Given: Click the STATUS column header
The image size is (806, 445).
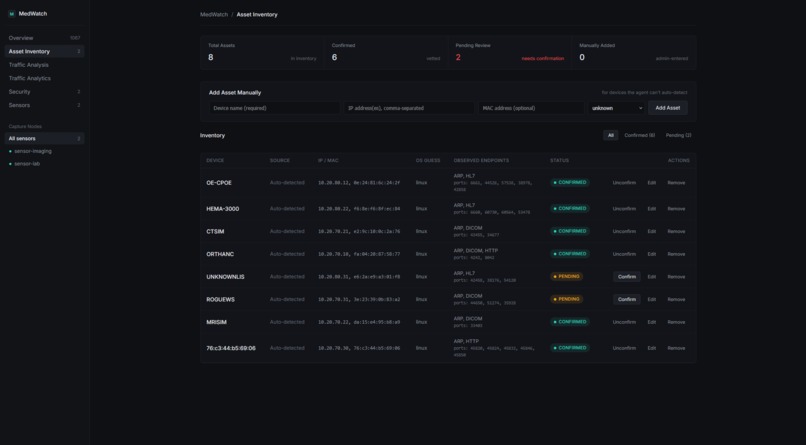Looking at the screenshot, I should click(559, 160).
